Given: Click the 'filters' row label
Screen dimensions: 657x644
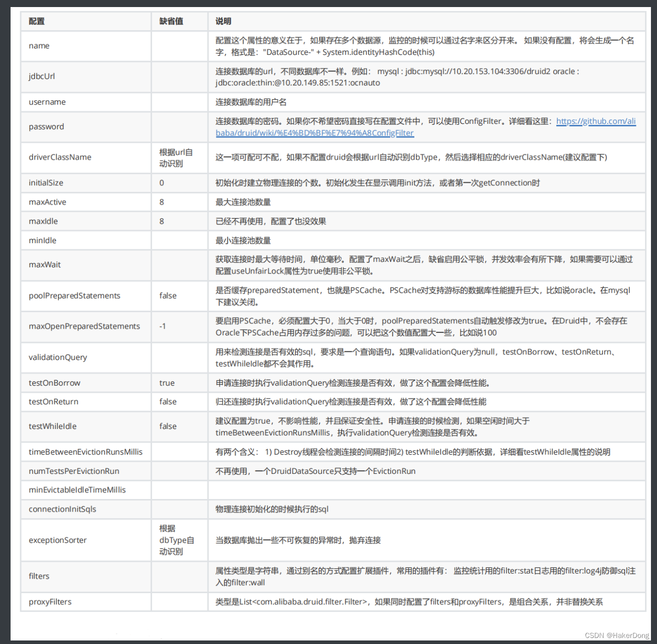Looking at the screenshot, I should (39, 576).
